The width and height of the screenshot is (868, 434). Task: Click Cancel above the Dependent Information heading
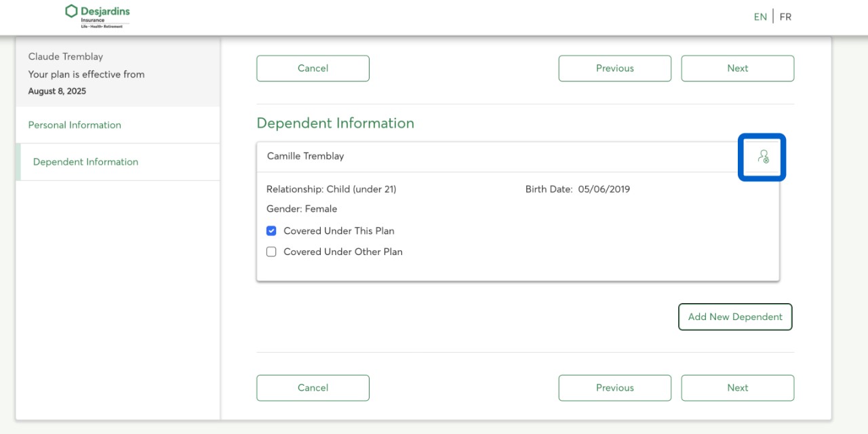tap(313, 68)
